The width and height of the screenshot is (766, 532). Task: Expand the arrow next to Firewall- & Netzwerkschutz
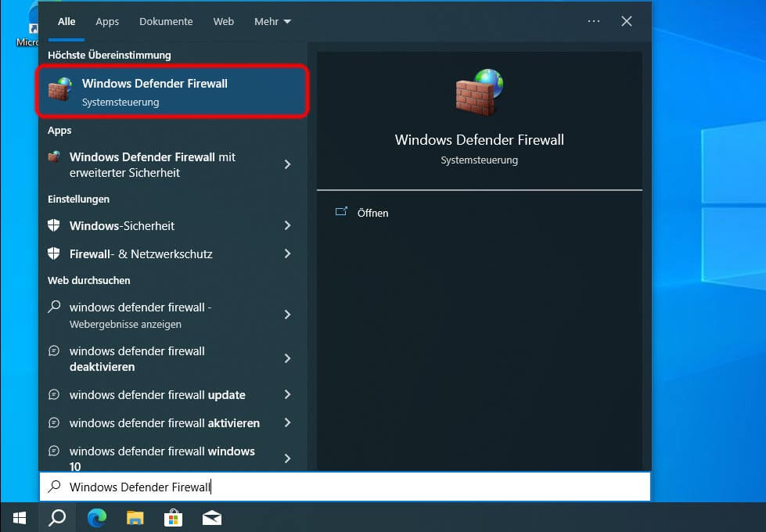[287, 253]
